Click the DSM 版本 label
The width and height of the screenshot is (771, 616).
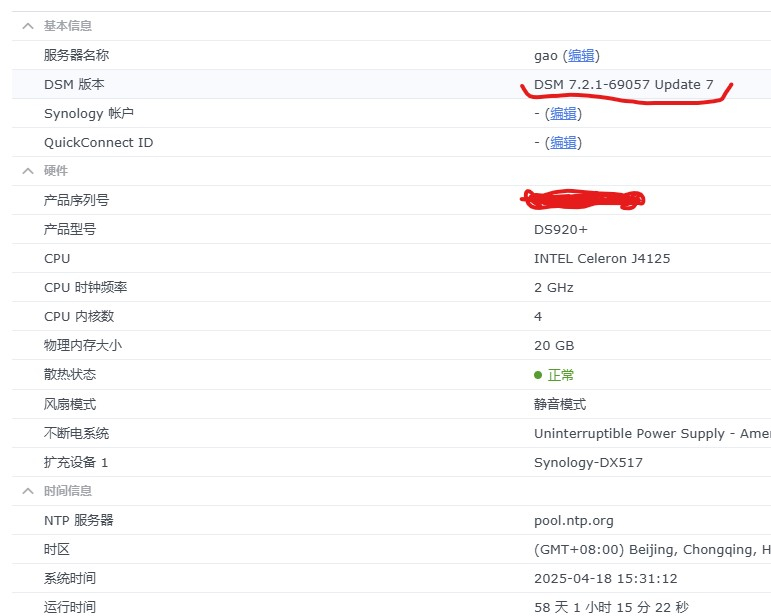tap(74, 85)
